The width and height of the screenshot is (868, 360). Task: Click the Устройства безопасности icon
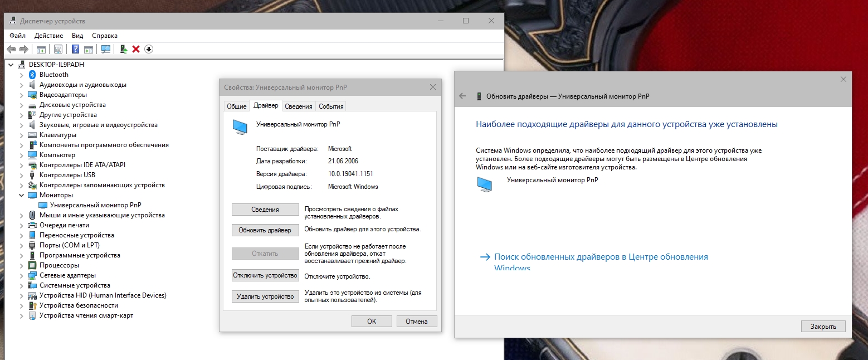tap(32, 305)
